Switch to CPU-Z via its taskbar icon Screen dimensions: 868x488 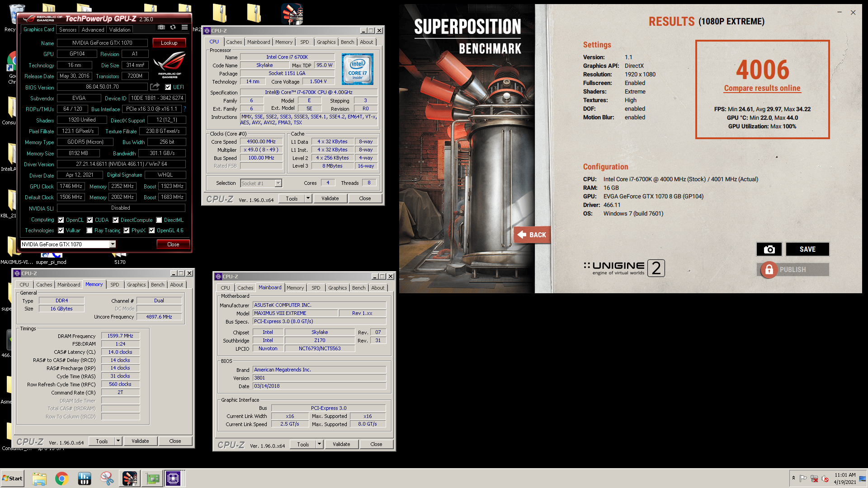tap(173, 479)
